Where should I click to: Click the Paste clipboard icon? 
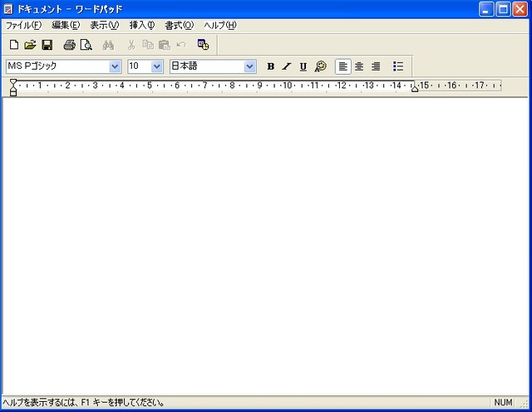click(x=165, y=44)
